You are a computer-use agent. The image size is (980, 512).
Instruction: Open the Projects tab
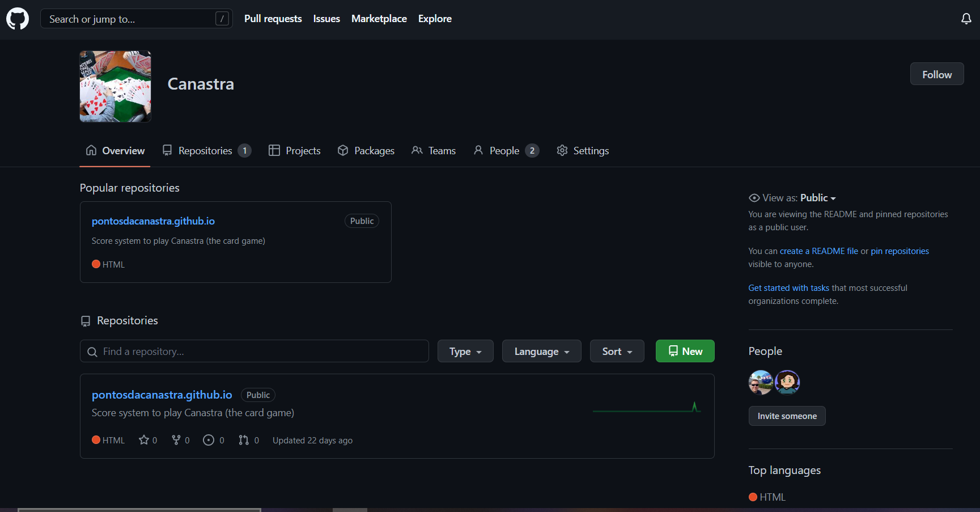(295, 151)
